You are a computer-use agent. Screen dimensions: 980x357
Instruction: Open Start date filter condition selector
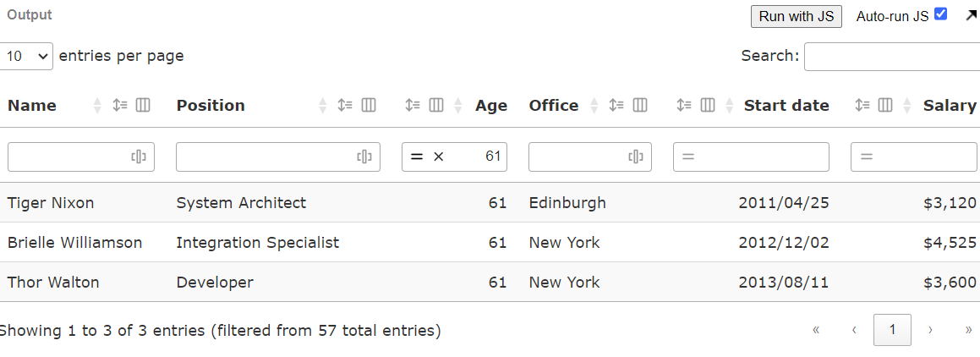[688, 157]
